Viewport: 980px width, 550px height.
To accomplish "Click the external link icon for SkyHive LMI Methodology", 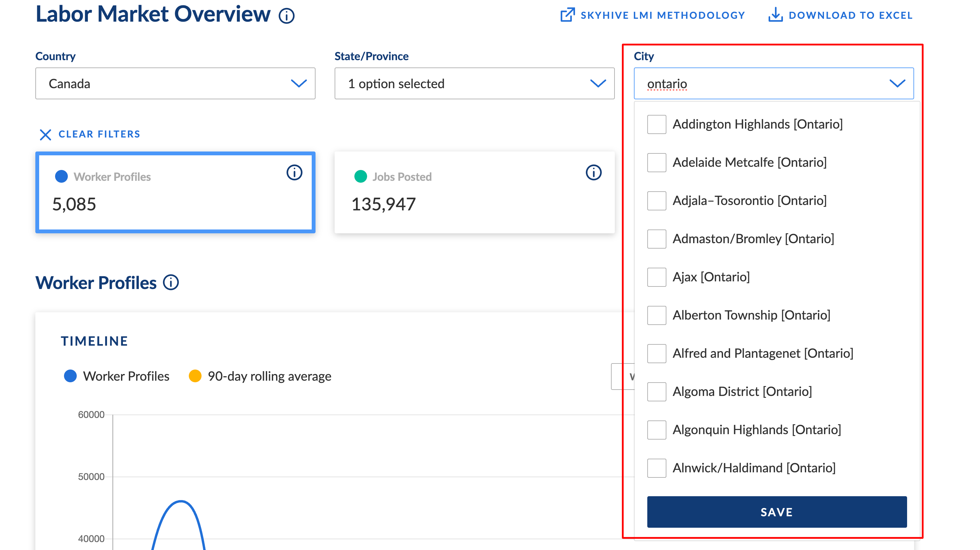I will [x=567, y=15].
